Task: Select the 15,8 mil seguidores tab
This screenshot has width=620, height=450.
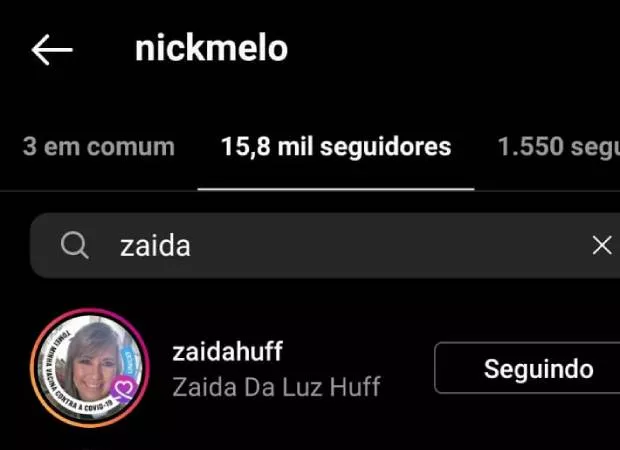Action: (x=336, y=147)
